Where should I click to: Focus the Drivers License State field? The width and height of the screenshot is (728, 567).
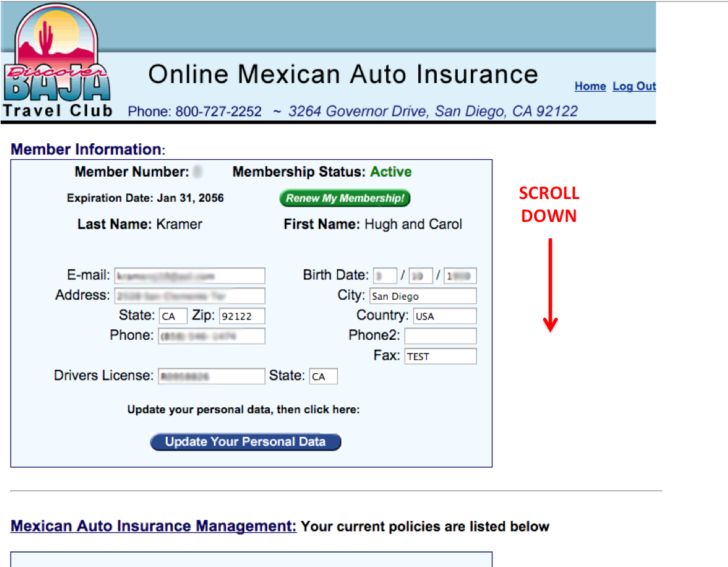pyautogui.click(x=323, y=376)
